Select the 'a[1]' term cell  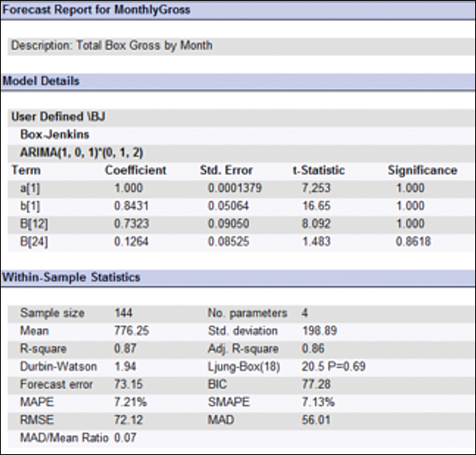point(30,188)
